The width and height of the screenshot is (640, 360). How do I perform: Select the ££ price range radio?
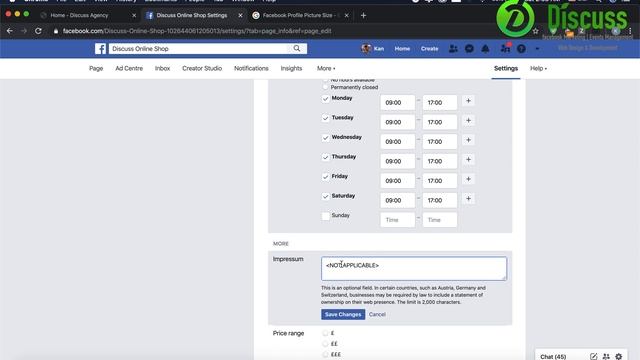point(325,344)
